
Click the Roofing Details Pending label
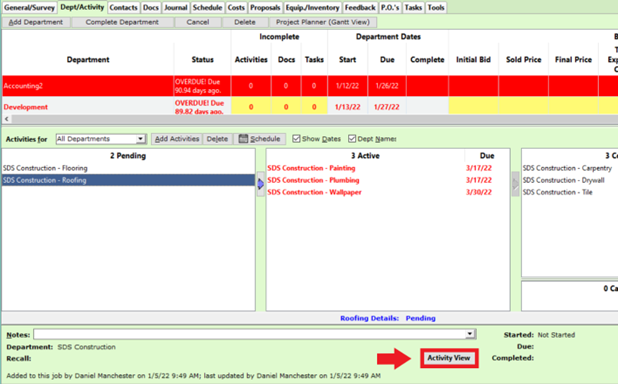[388, 318]
